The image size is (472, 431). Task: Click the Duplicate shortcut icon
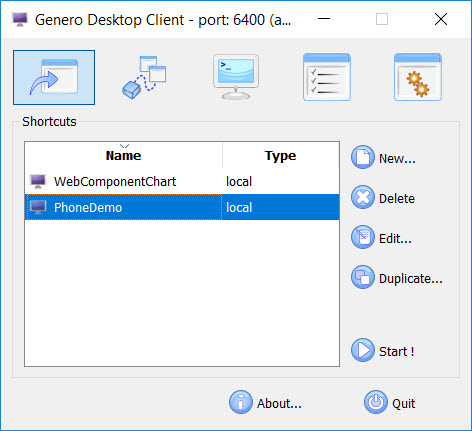[x=363, y=277]
